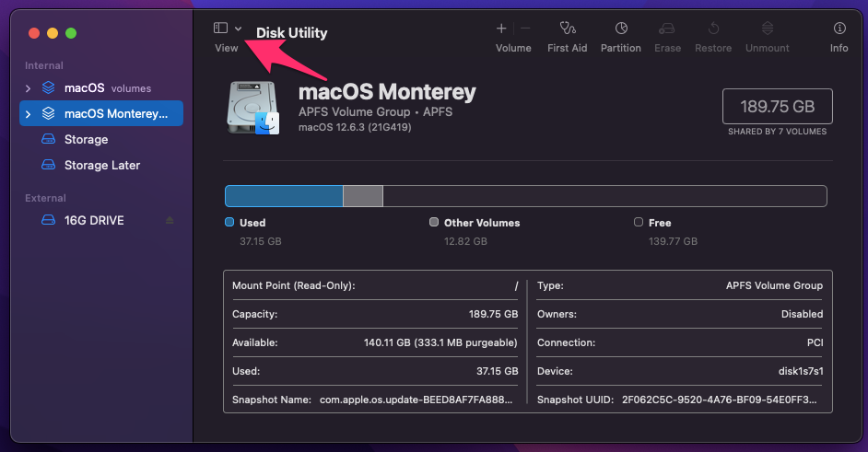Click the '139.77 GB' Free value
The width and height of the screenshot is (868, 452).
(674, 241)
